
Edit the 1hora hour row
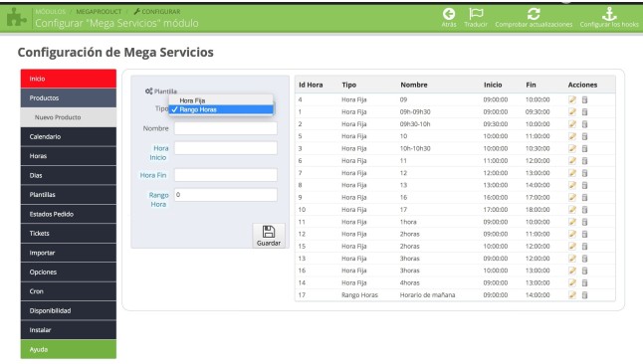[572, 222]
